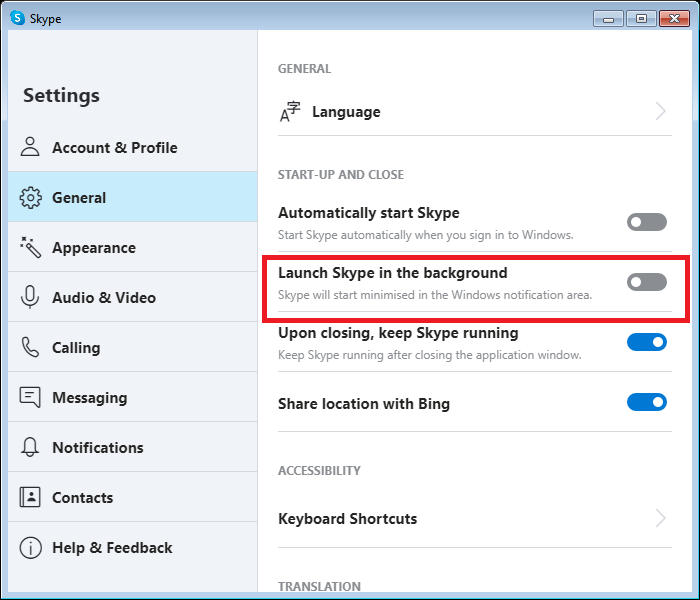Click the Keyboard Shortcuts label
This screenshot has height=600, width=700.
(x=347, y=519)
